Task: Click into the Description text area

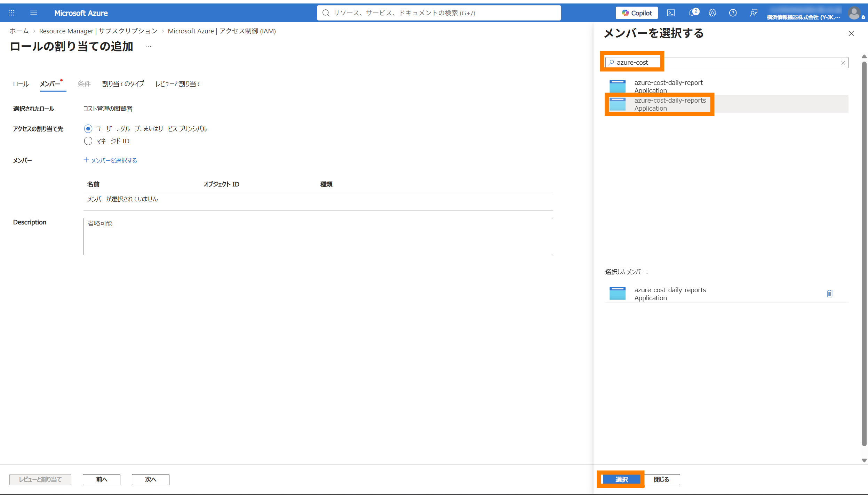Action: pyautogui.click(x=318, y=237)
